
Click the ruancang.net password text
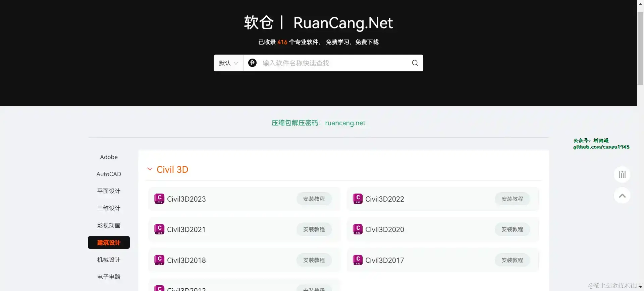[345, 123]
